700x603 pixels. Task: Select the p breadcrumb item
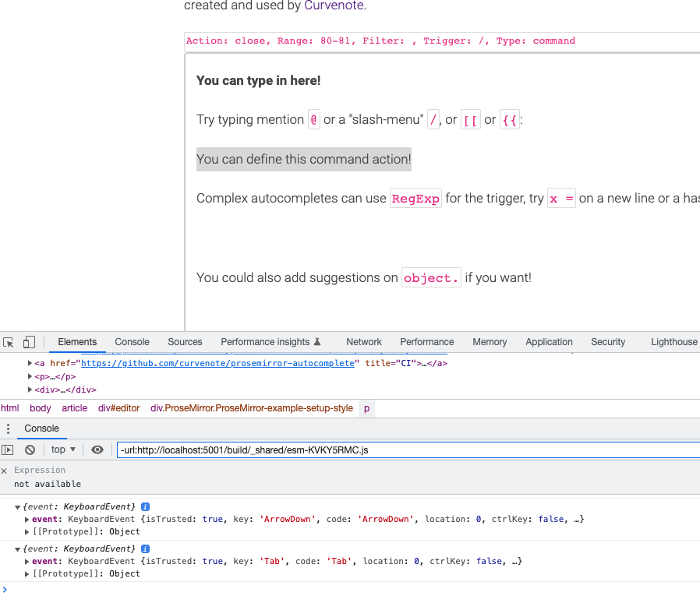pyautogui.click(x=366, y=408)
